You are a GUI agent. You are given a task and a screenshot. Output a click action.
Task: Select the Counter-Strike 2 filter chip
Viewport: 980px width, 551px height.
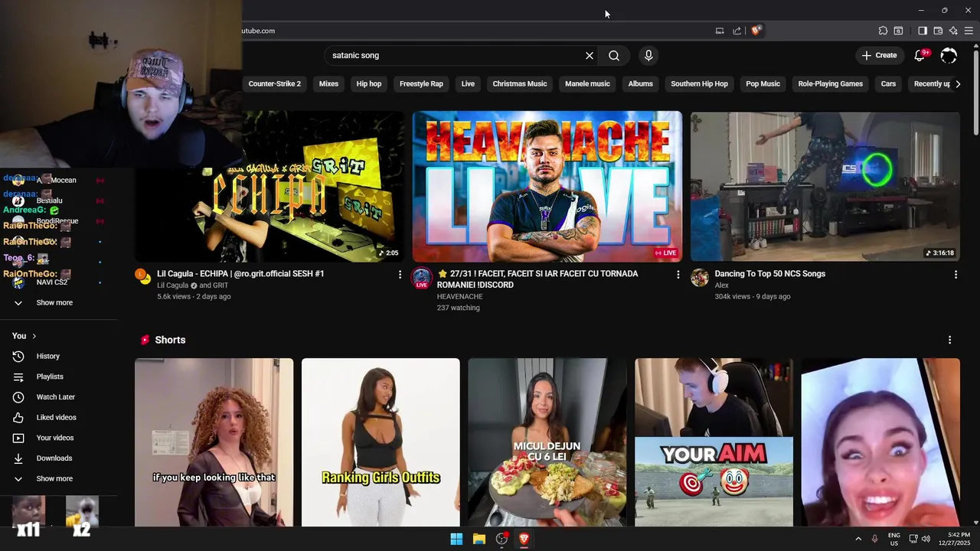pos(274,84)
